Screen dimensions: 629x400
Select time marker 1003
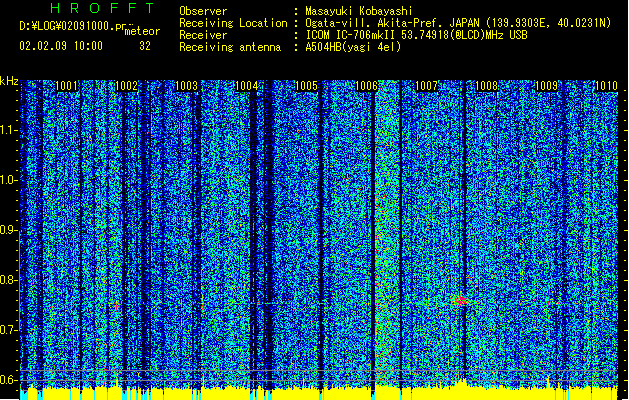(x=187, y=86)
